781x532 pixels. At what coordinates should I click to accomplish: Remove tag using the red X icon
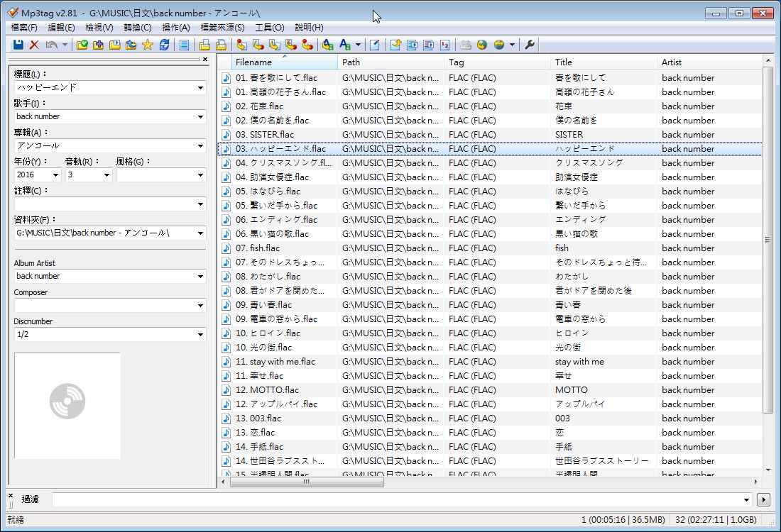point(34,45)
